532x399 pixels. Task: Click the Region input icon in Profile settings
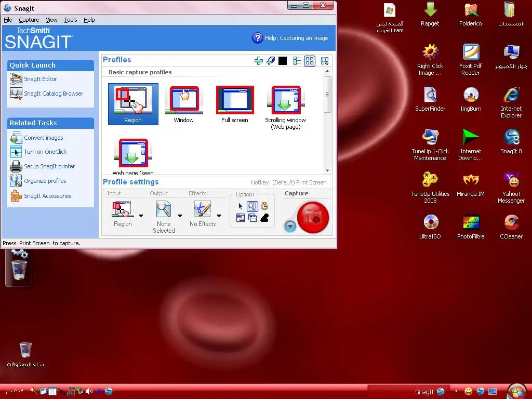coord(122,209)
